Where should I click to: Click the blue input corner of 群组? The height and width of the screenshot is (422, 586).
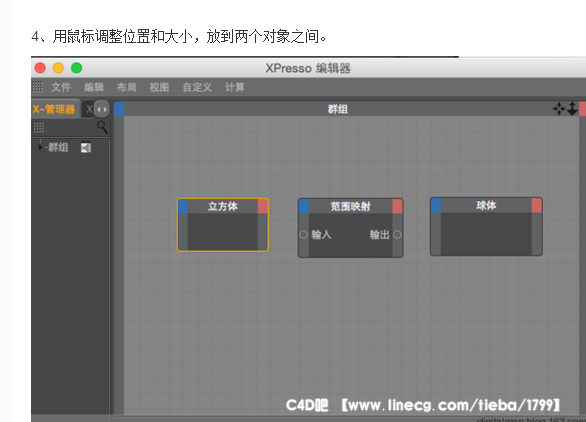[x=119, y=109]
